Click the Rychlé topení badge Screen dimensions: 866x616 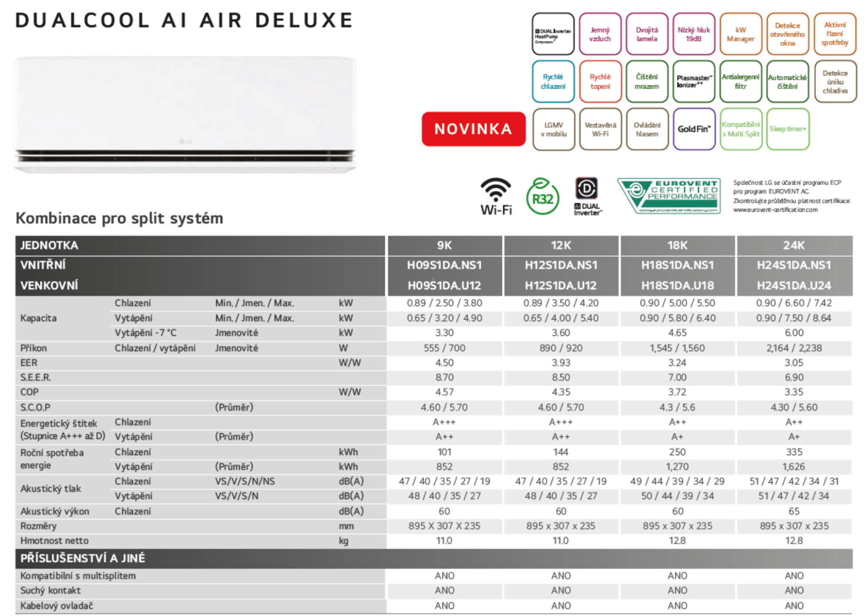pyautogui.click(x=600, y=81)
